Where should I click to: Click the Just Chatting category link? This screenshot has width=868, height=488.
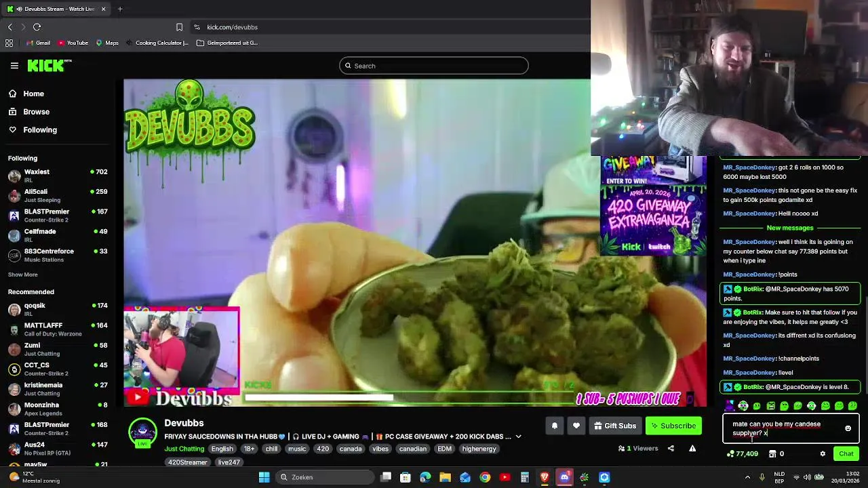pos(184,449)
